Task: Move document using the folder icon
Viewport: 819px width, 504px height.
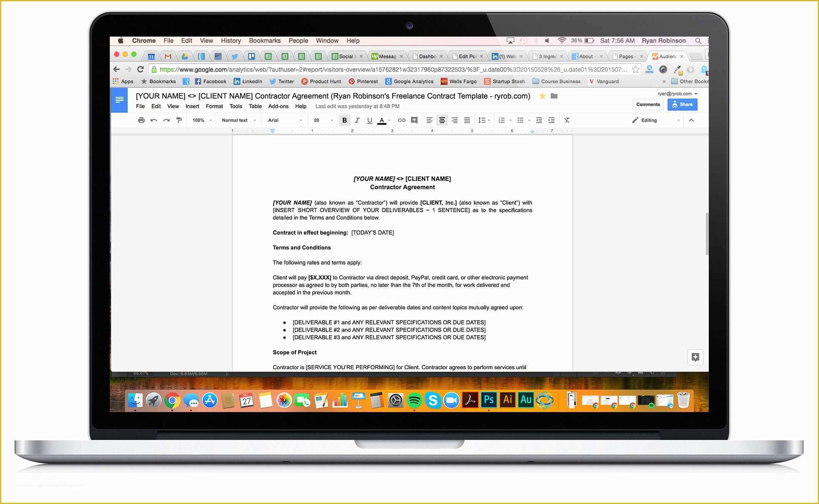Action: (x=554, y=96)
